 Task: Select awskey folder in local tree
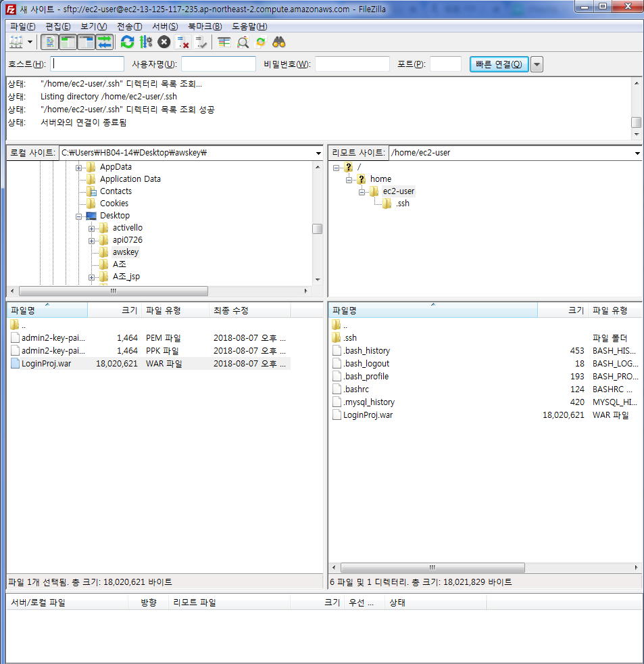[125, 252]
